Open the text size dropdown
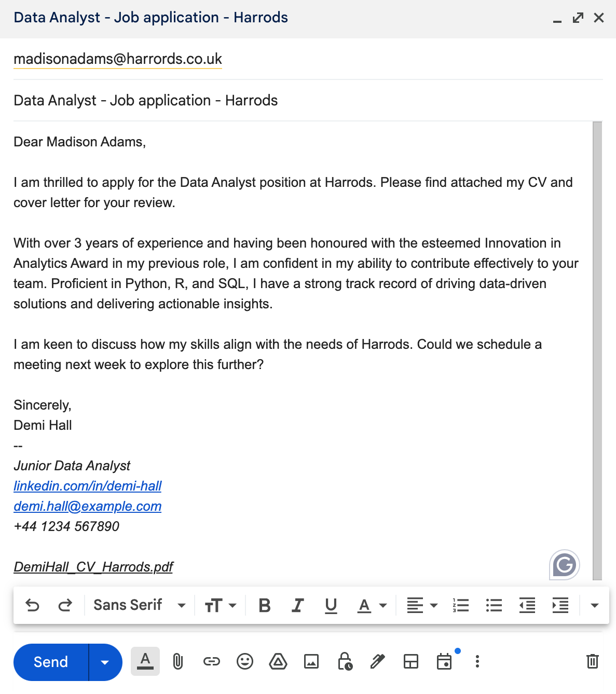The width and height of the screenshot is (616, 694). point(220,605)
